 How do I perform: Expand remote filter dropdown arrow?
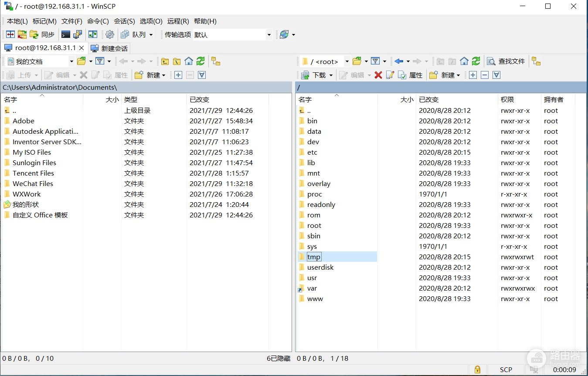[385, 61]
